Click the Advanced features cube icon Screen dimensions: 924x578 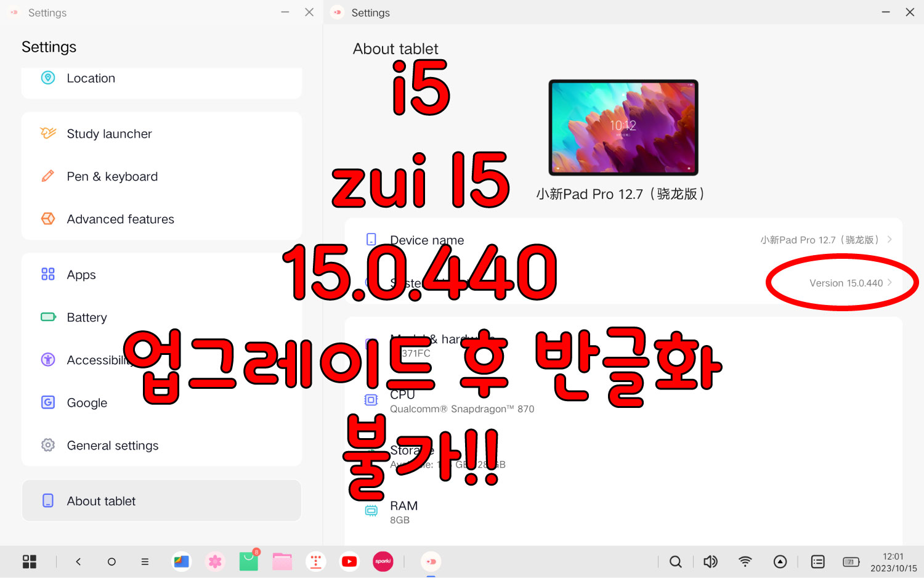tap(48, 219)
